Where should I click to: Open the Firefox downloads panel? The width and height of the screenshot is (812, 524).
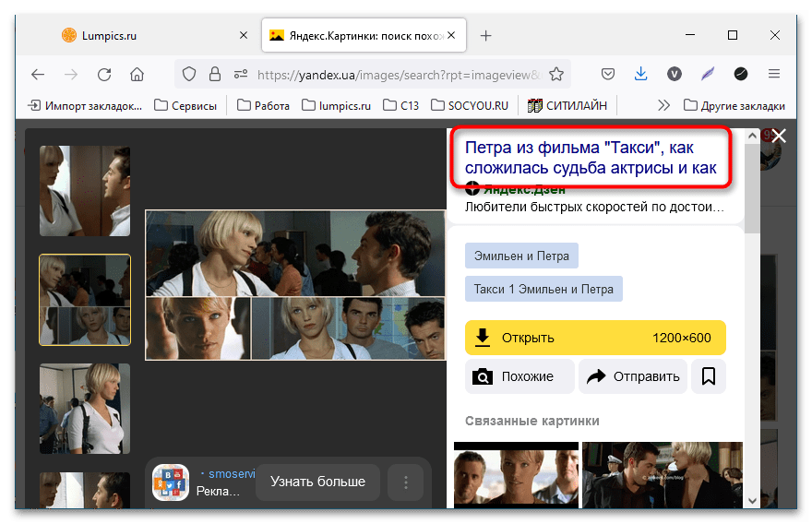640,75
